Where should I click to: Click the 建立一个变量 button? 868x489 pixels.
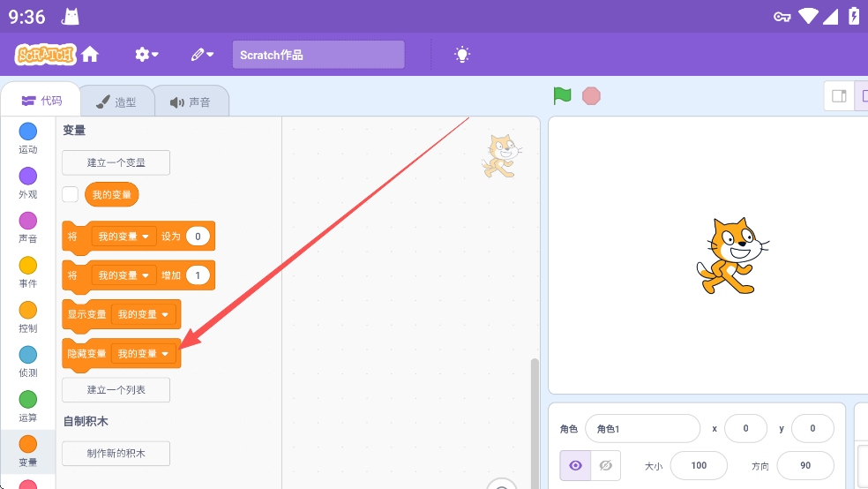[x=116, y=162]
